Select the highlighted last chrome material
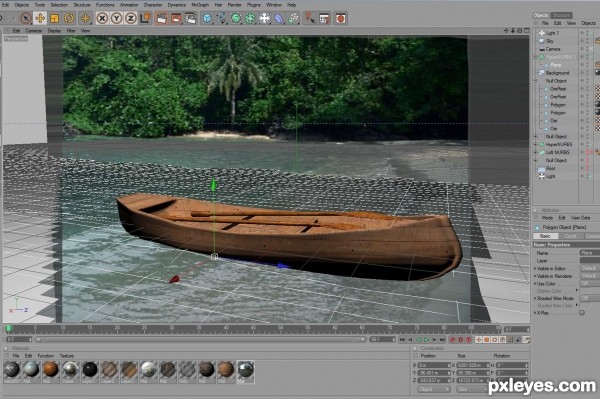 coord(246,370)
